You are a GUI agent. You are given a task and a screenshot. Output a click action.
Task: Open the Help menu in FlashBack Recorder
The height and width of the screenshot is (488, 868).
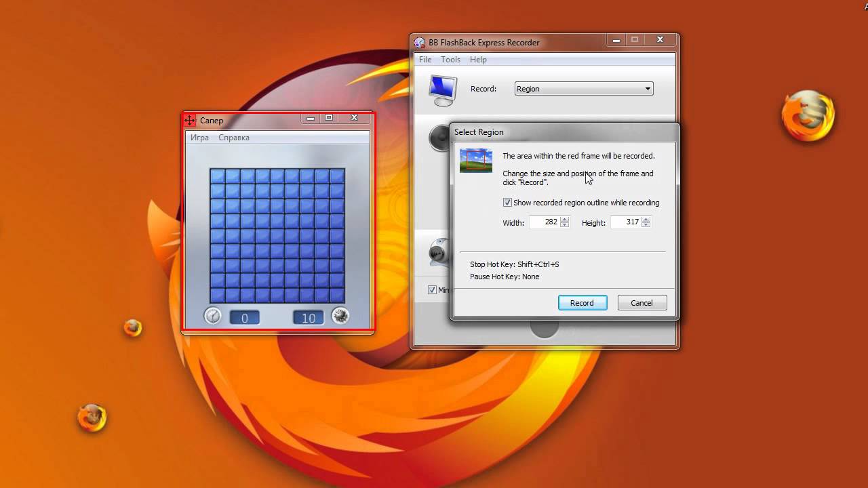click(x=478, y=60)
